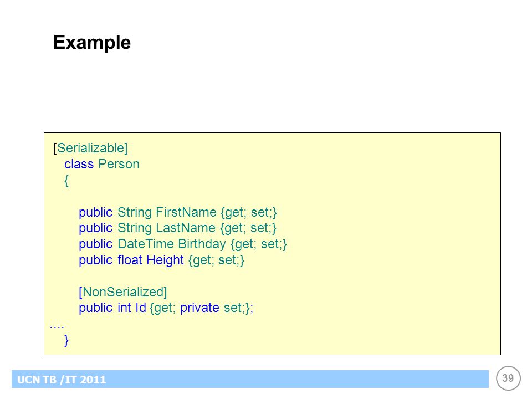Click the DateTime type on Birthday line
Image resolution: width=532 pixels, height=399 pixels.
click(146, 244)
